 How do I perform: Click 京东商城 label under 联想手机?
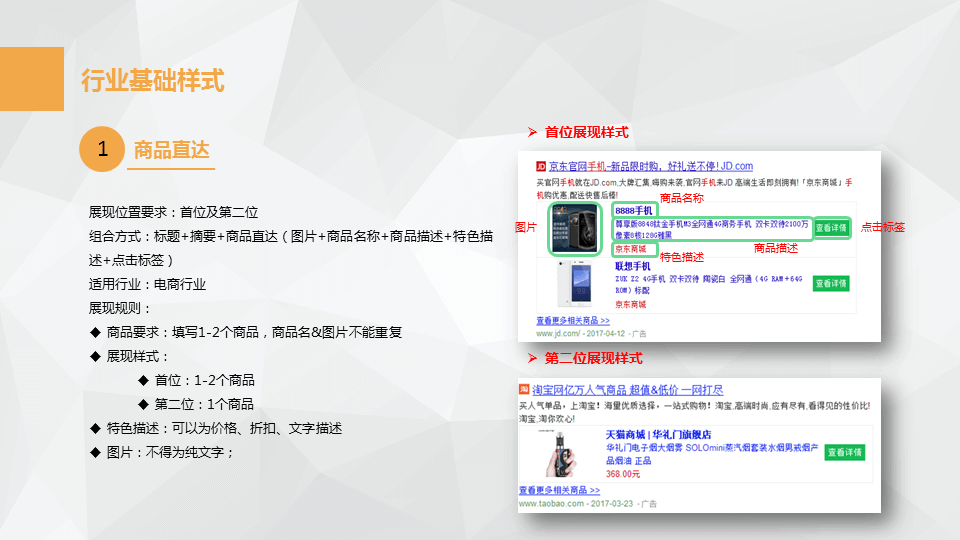(x=631, y=304)
